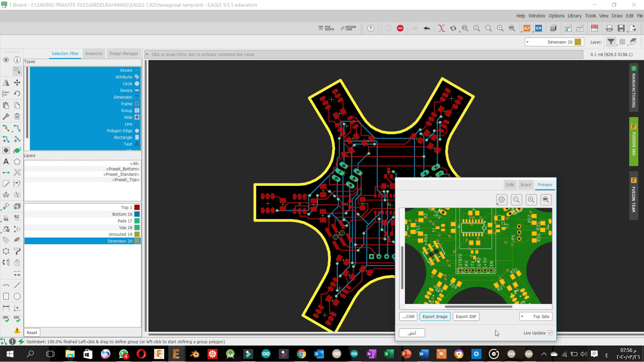Click the Top 1 red color swatch
The image size is (644, 362).
point(137,207)
